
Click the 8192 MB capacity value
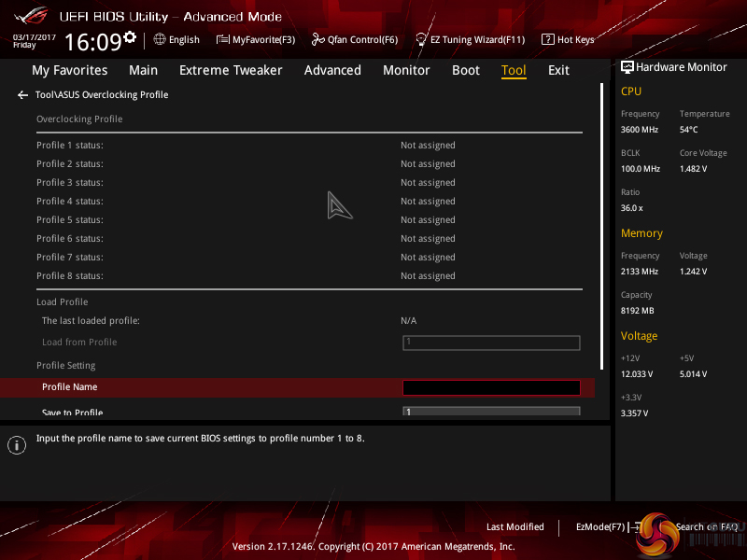click(637, 311)
